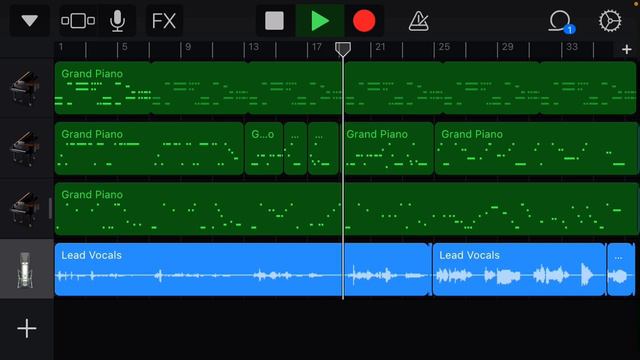Viewport: 640px width, 360px height.
Task: Open the FX panel
Action: (164, 20)
